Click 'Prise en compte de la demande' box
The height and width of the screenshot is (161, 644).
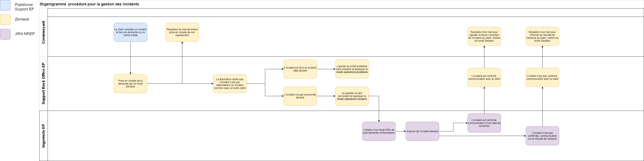click(x=130, y=84)
